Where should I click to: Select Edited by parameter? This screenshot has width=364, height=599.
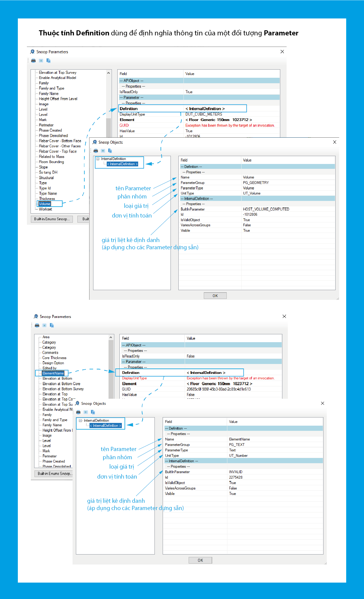pos(50,368)
